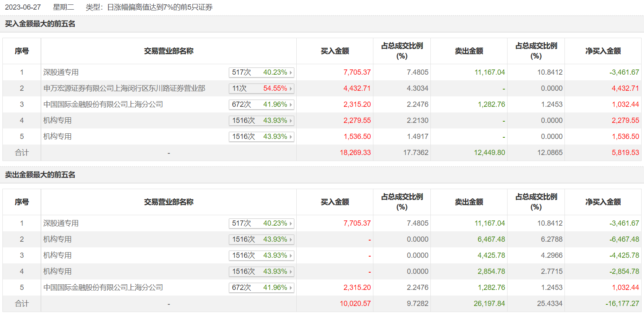This screenshot has width=644, height=314.
Task: Click the arrow beside 672次 in the buy table
Action: coord(291,104)
